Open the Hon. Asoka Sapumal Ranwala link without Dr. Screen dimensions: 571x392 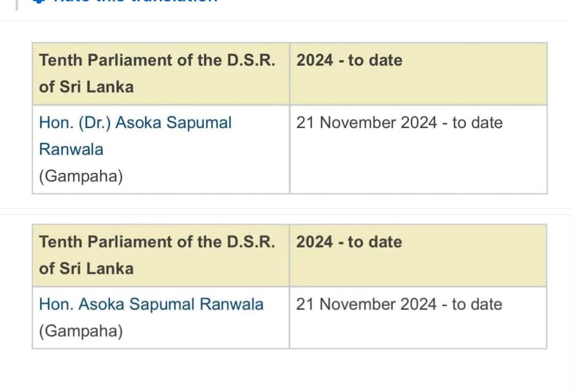(151, 305)
